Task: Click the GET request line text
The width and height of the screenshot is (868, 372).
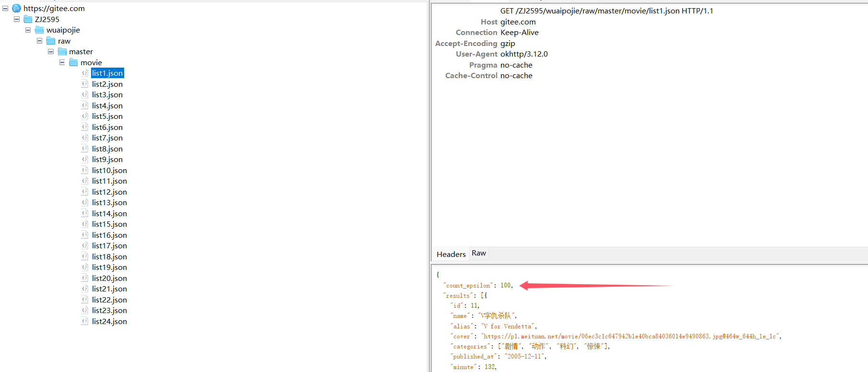Action: point(607,11)
